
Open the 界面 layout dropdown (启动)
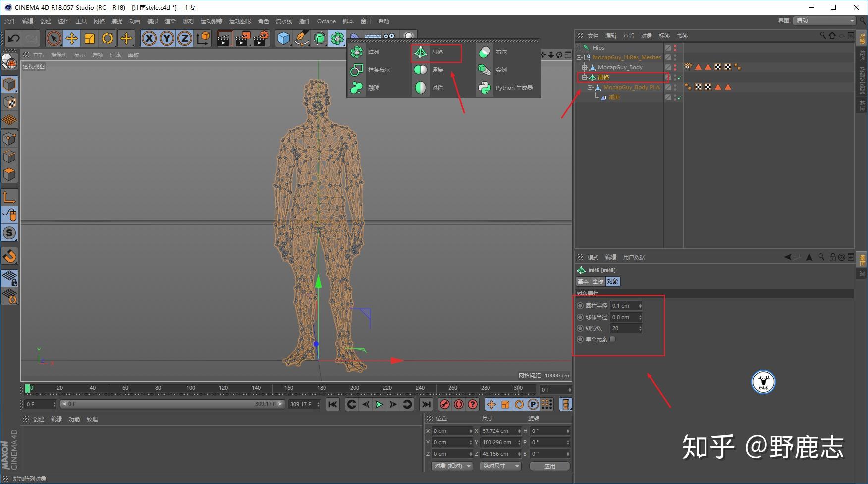[824, 21]
